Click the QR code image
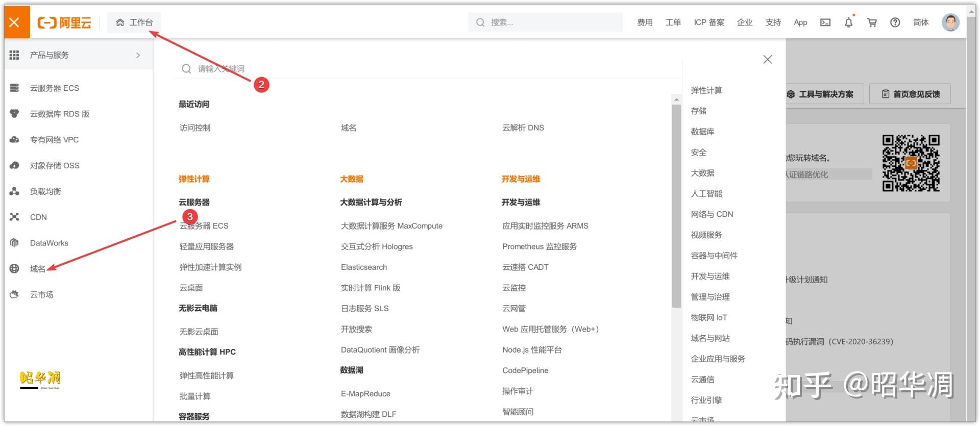This screenshot has height=426, width=980. coord(911,163)
